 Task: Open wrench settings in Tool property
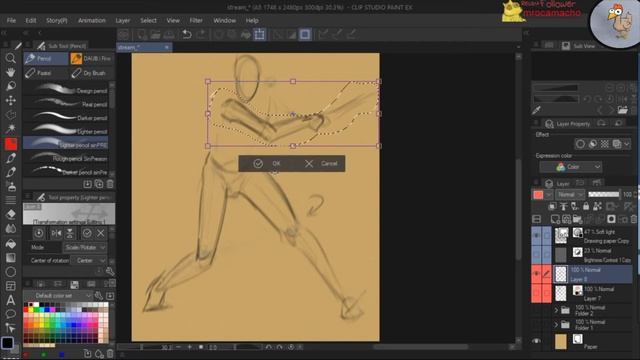click(110, 271)
